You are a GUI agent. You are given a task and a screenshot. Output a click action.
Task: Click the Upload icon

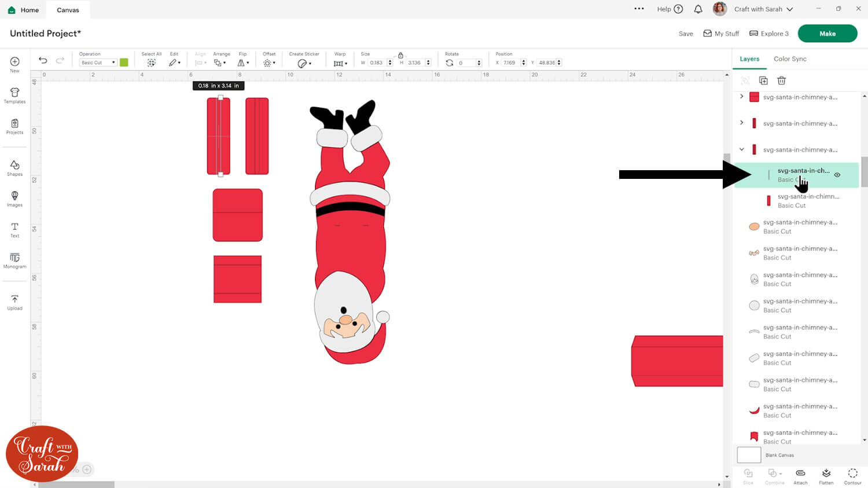click(x=14, y=302)
